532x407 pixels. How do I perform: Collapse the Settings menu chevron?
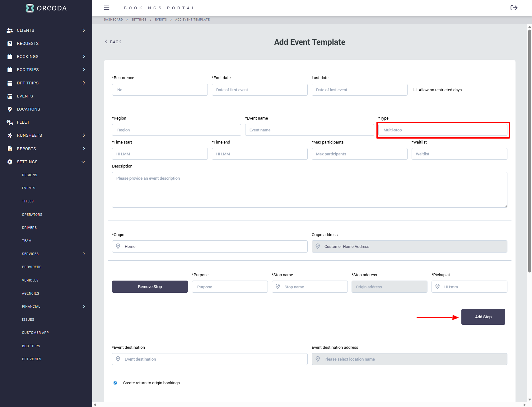coord(83,162)
